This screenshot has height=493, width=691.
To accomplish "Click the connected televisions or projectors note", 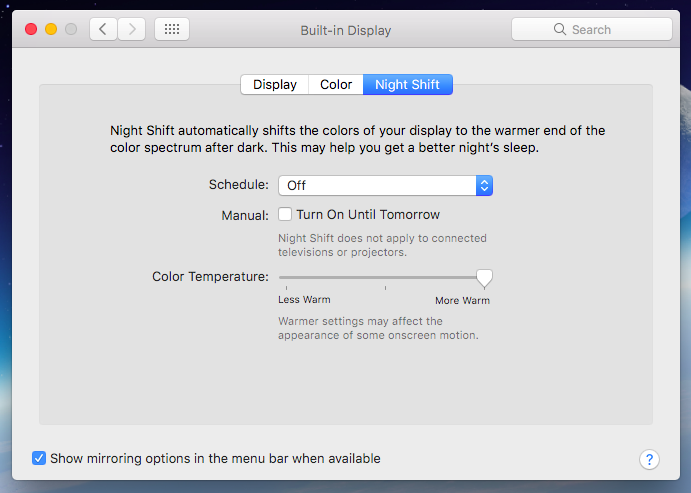I will [x=382, y=245].
